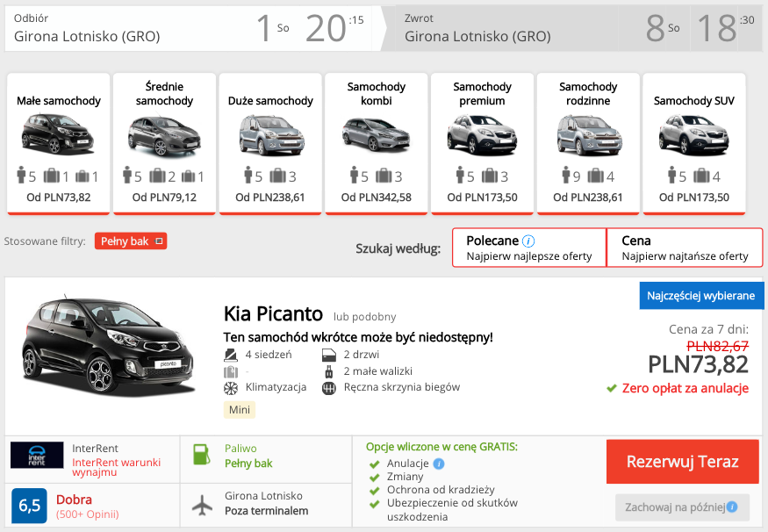768x532 pixels.
Task: Click the manual gearbox icon on Kia Picanto listing
Action: (x=329, y=388)
